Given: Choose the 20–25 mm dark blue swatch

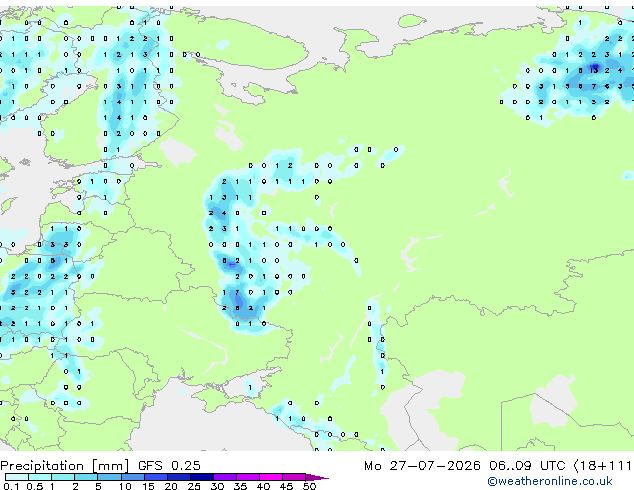Looking at the screenshot, I should pyautogui.click(x=178, y=477).
